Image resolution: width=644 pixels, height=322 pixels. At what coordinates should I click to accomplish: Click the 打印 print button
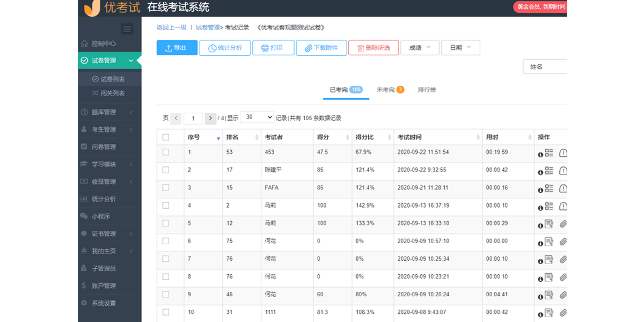coord(273,48)
